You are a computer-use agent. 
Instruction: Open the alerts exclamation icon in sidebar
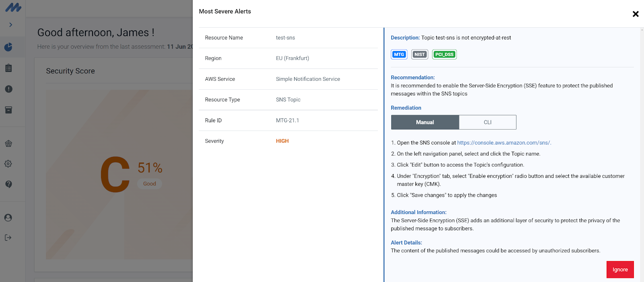(x=8, y=89)
